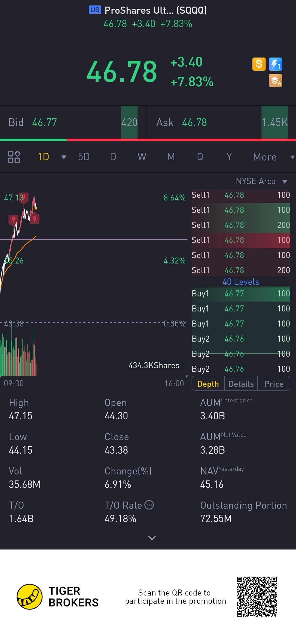Tap the Ask 46.78 quote box
The height and width of the screenshot is (644, 296).
(x=221, y=122)
